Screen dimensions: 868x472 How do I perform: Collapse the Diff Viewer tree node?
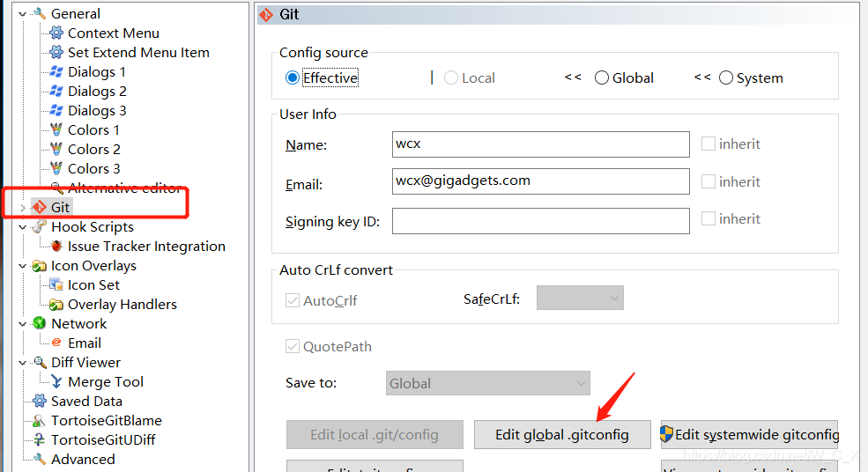click(x=22, y=363)
